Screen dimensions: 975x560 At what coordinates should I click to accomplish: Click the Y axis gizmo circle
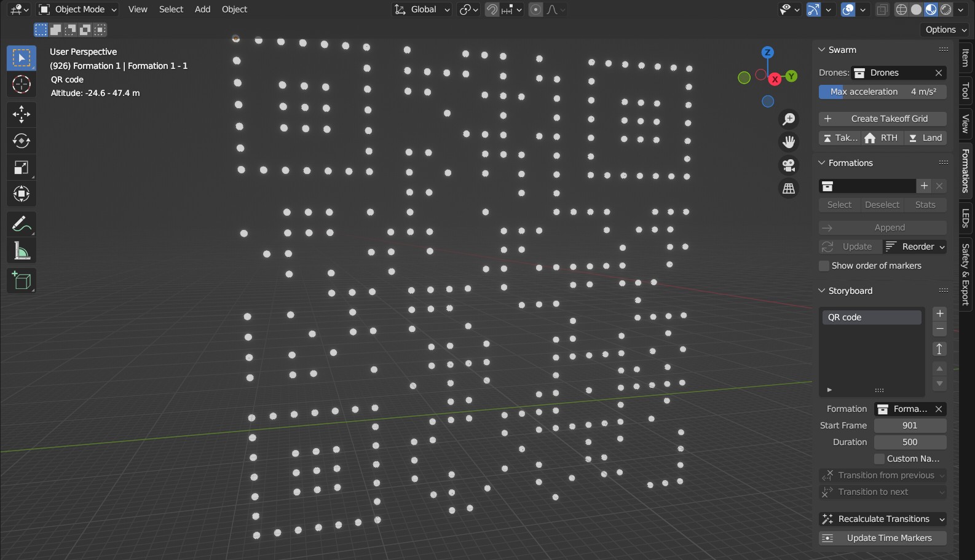pos(791,76)
